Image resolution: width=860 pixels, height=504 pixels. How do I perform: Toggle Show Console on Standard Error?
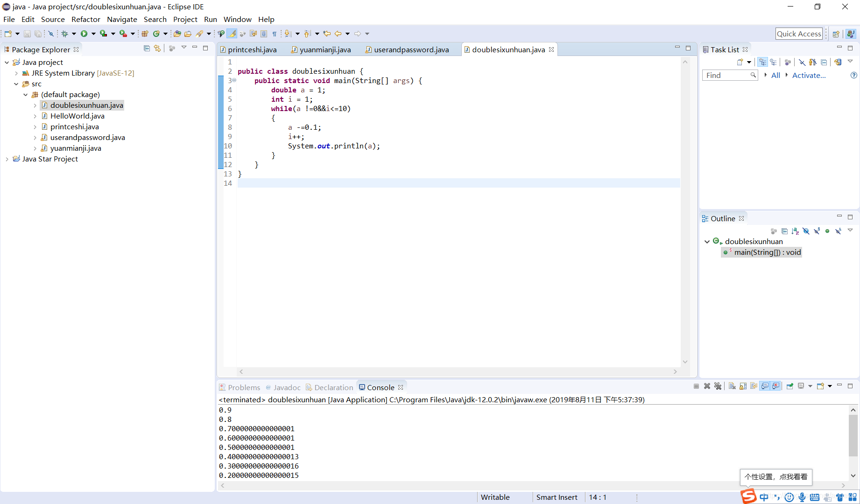pyautogui.click(x=775, y=386)
